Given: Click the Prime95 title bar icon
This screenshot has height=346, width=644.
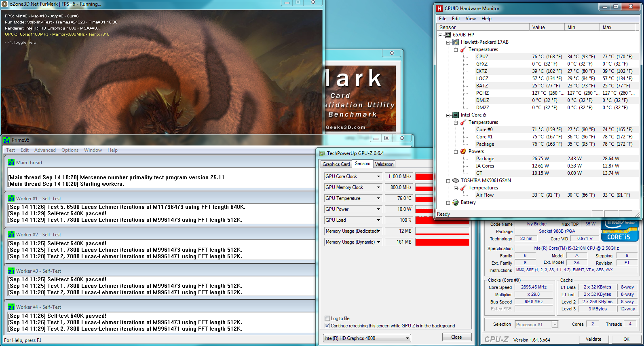Looking at the screenshot, I should pos(6,140).
